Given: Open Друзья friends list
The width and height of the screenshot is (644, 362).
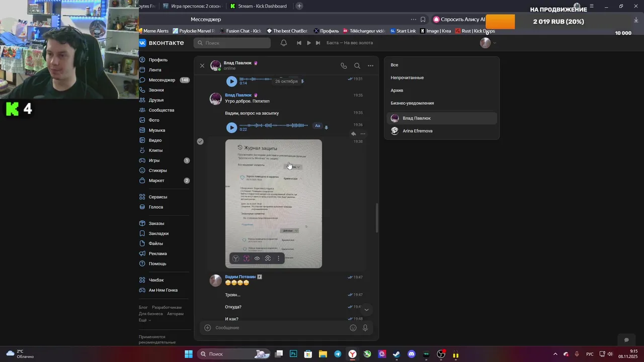Looking at the screenshot, I should [x=156, y=100].
